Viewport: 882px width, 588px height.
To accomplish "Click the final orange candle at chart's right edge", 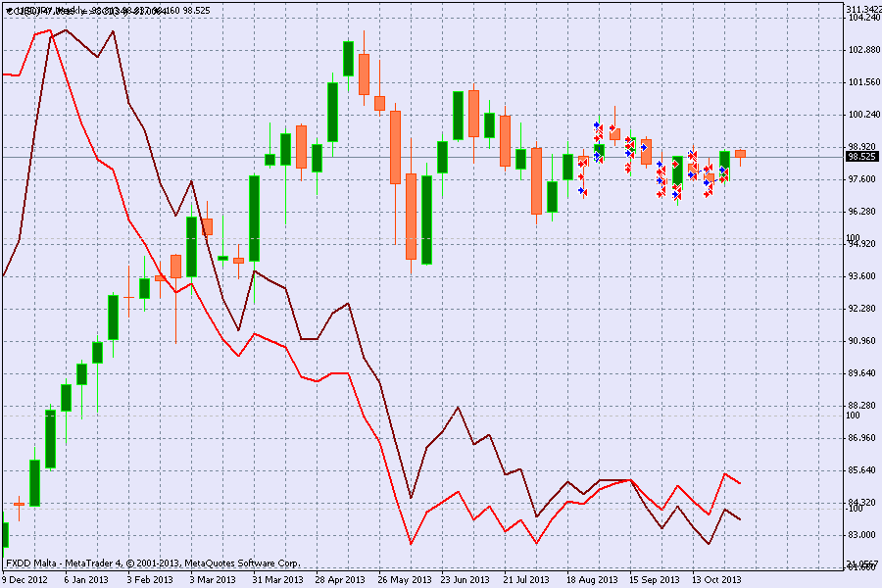I will pyautogui.click(x=741, y=154).
